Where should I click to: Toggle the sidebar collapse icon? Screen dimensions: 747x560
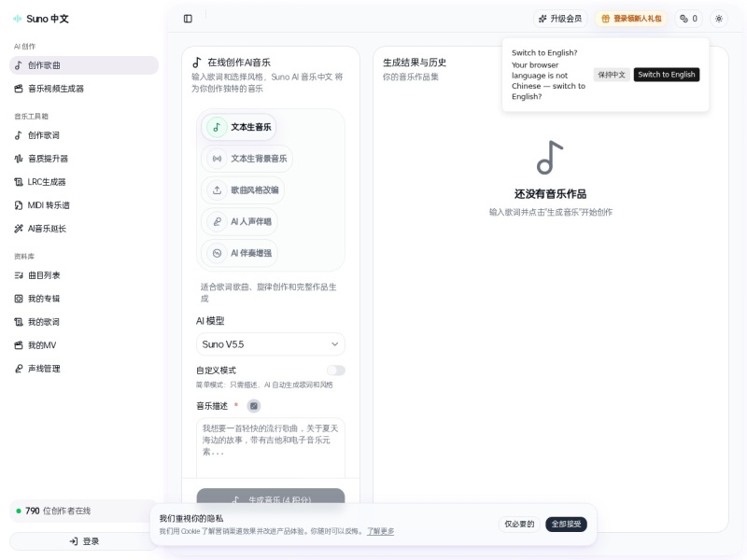(x=188, y=19)
